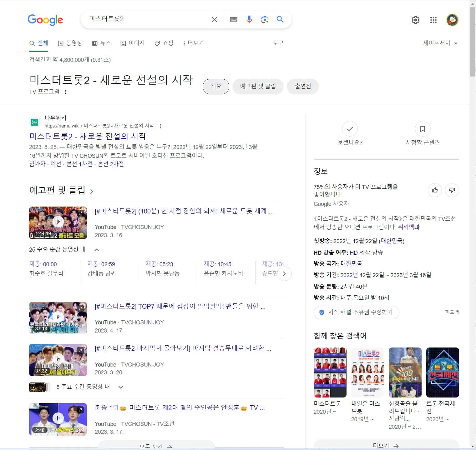
Task: Jump to key moment 02:59 강태풍 공짜
Action: click(x=102, y=269)
